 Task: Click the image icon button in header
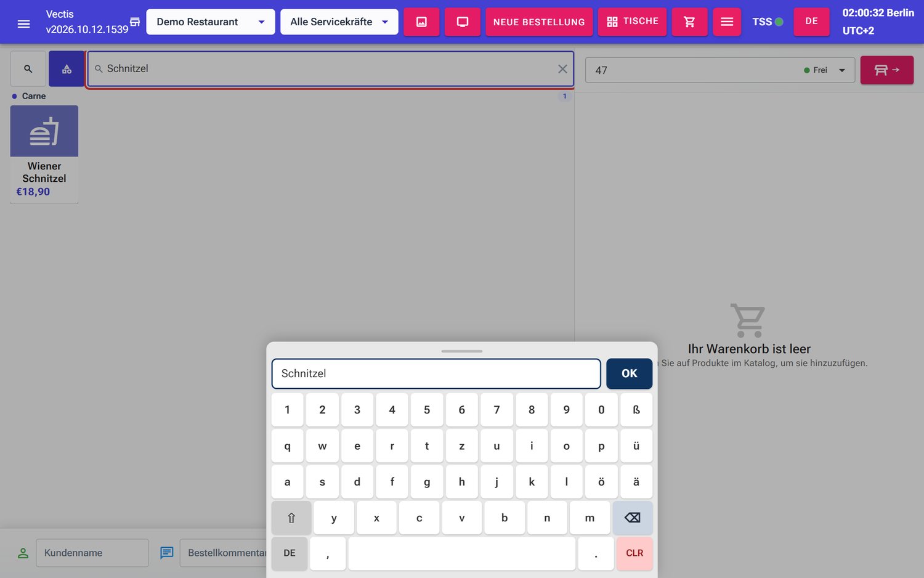click(x=421, y=22)
